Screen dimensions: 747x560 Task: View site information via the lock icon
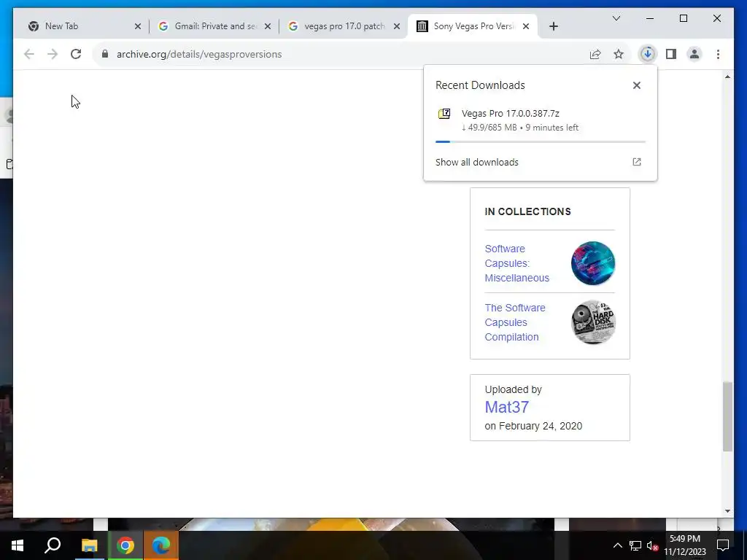(105, 54)
